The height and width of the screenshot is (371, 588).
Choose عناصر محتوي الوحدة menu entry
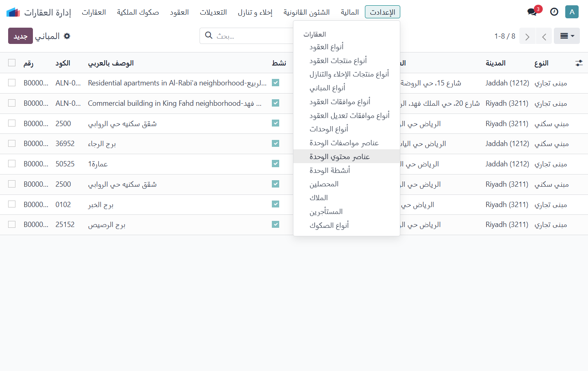(x=347, y=157)
